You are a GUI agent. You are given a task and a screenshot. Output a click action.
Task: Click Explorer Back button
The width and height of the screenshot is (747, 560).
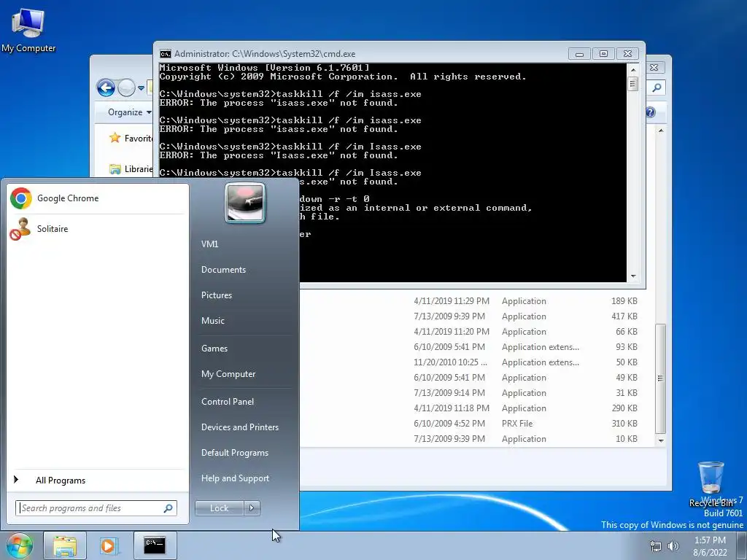[x=106, y=87]
